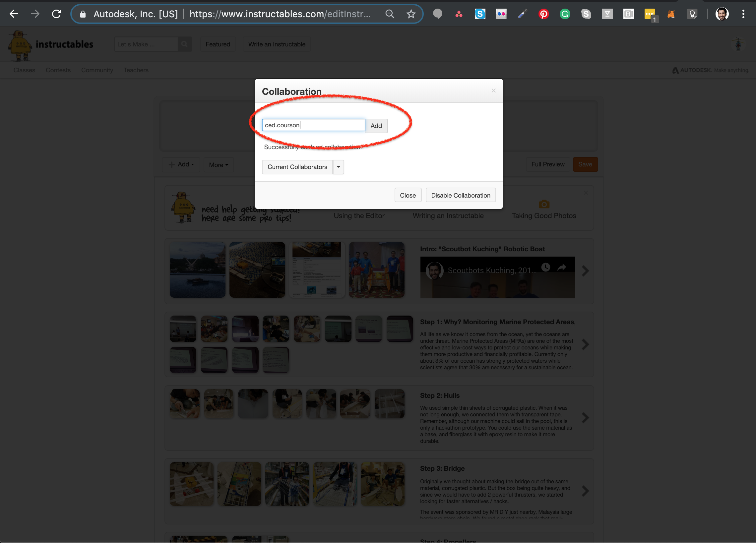Open the Writing an Instructable tip link
The width and height of the screenshot is (756, 543).
pyautogui.click(x=448, y=216)
